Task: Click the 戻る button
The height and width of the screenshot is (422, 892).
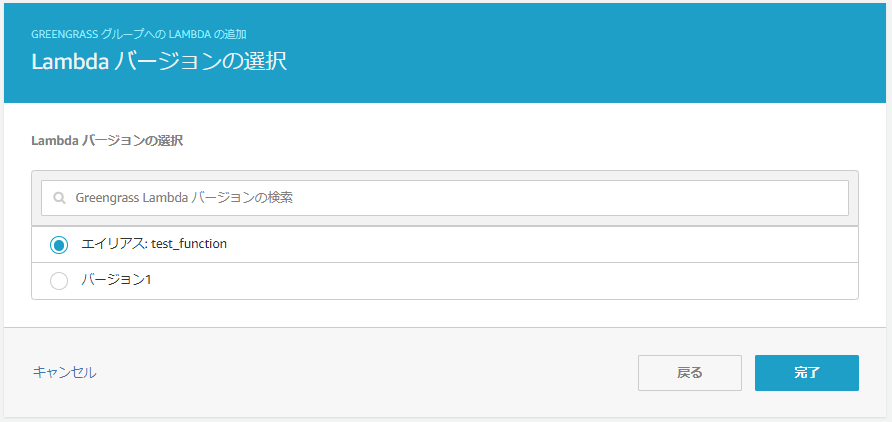Action: coord(689,373)
